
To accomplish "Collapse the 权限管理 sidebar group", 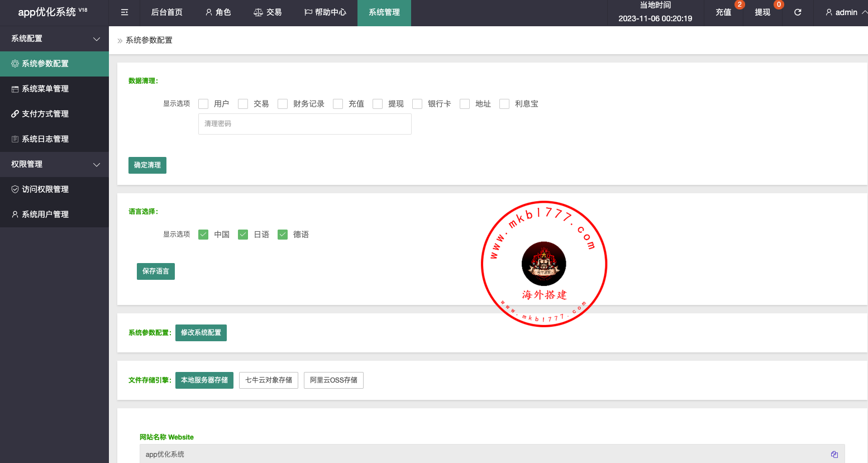I will pyautogui.click(x=54, y=164).
